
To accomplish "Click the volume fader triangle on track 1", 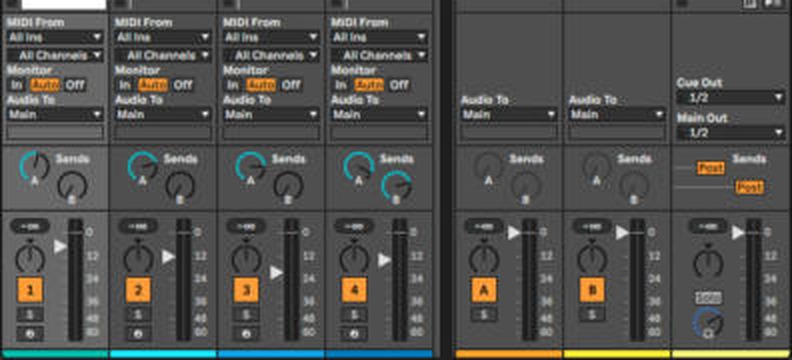I will (60, 246).
